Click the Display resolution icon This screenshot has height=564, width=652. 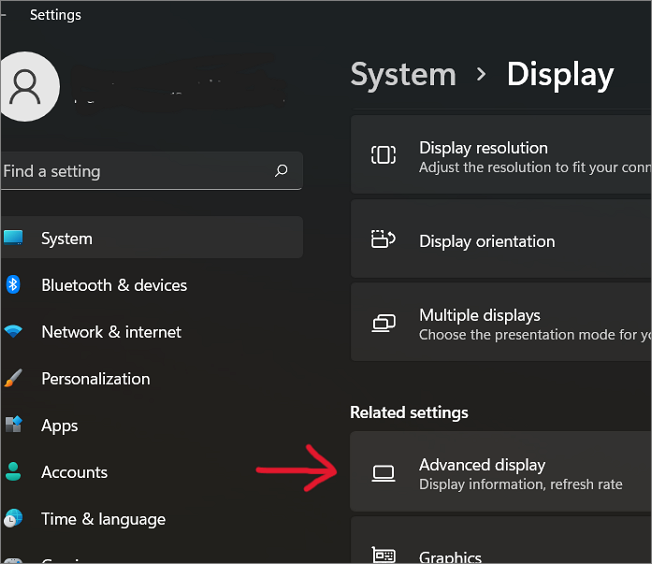coord(383,155)
